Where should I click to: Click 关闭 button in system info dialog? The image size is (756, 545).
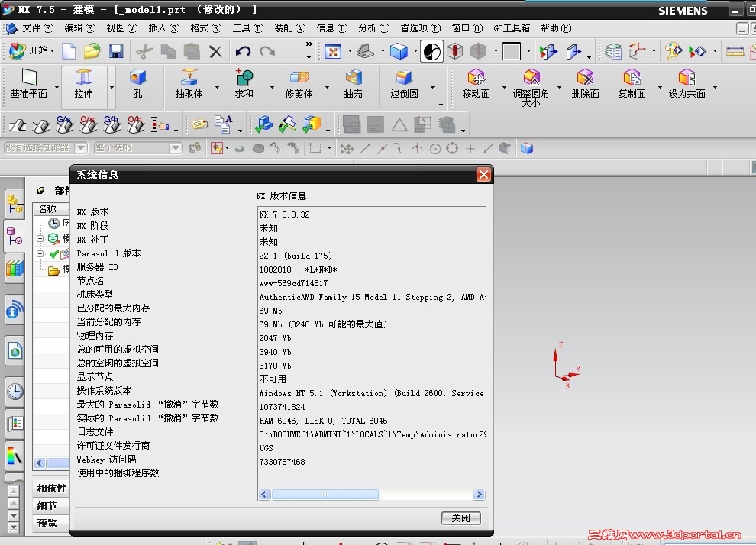pyautogui.click(x=461, y=518)
